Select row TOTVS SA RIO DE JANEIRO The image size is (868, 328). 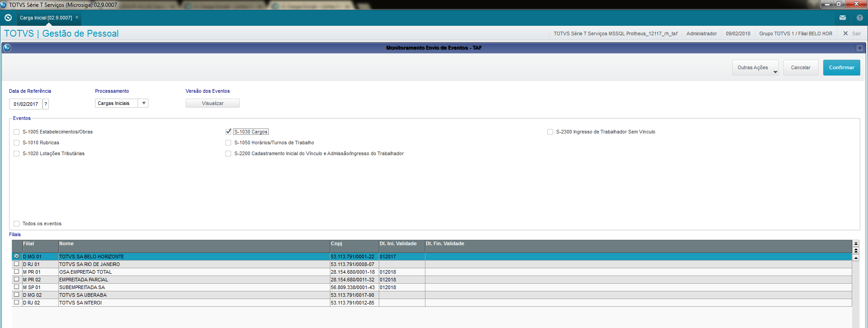click(432, 264)
